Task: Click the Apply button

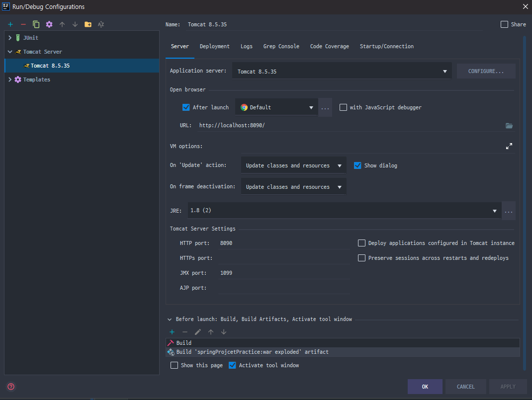Action: point(508,387)
